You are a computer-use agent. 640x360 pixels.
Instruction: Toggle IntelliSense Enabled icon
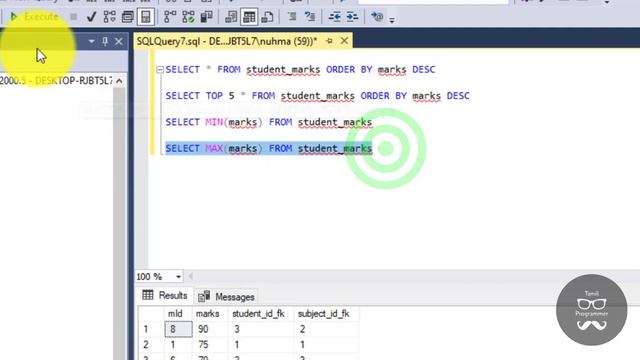point(146,17)
